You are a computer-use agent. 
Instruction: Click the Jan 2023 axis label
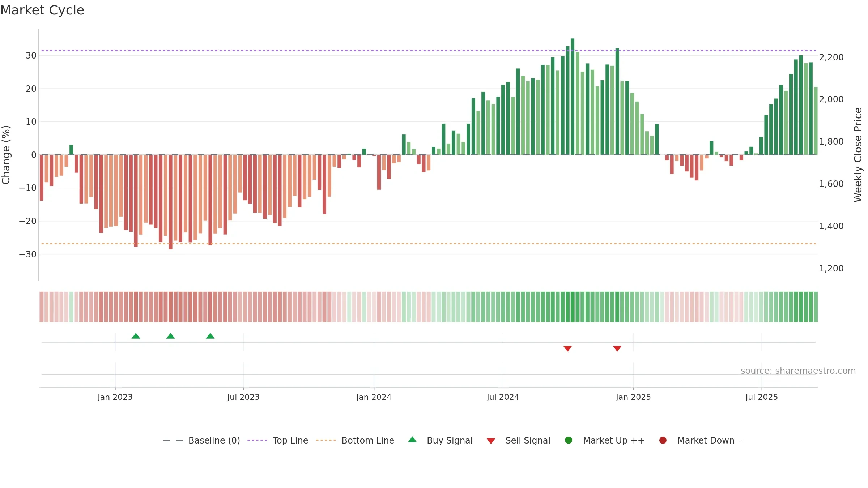point(115,397)
